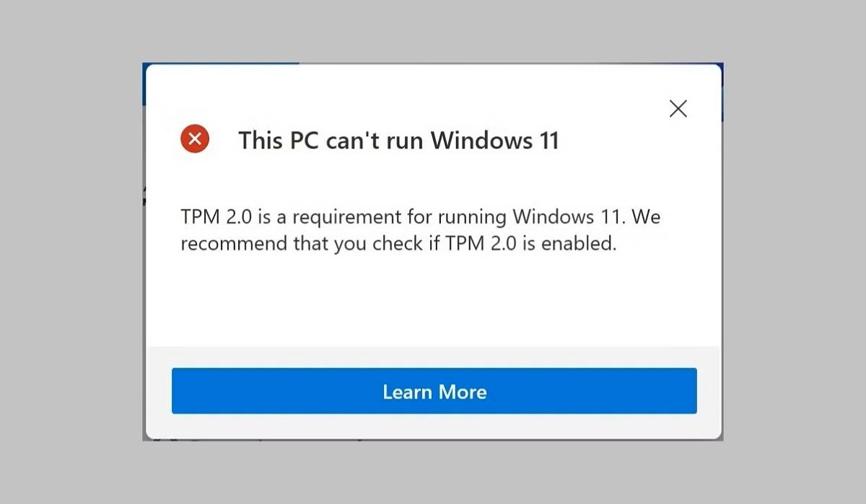The height and width of the screenshot is (504, 866).
Task: Select the title This PC can't run Windows 11
Action: [x=398, y=141]
